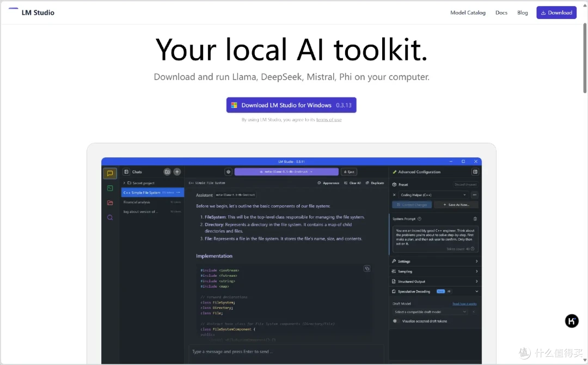Open 'Select a compatible draft model' dropdown
588x365 pixels.
[431, 312]
